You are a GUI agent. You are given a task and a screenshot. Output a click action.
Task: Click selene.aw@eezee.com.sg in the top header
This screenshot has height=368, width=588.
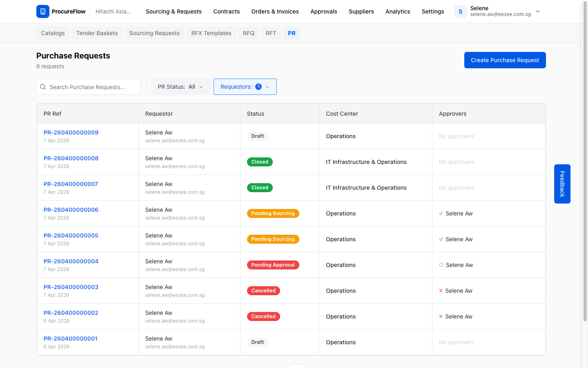click(501, 14)
